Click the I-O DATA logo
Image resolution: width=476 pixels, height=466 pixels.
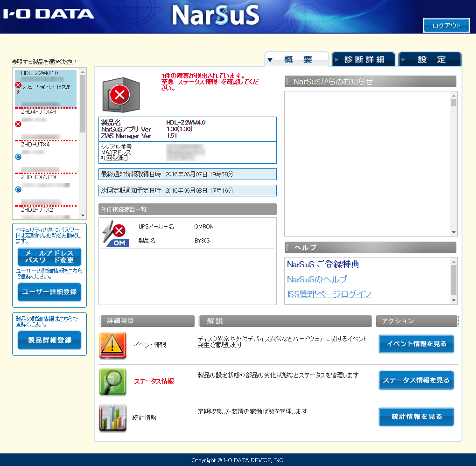pyautogui.click(x=49, y=14)
